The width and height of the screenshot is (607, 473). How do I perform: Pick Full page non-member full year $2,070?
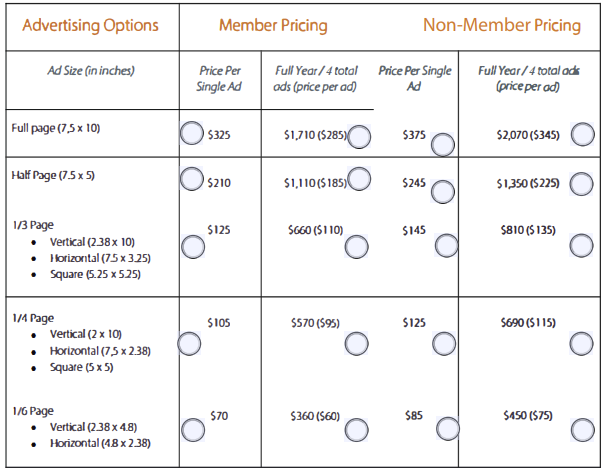click(x=580, y=135)
